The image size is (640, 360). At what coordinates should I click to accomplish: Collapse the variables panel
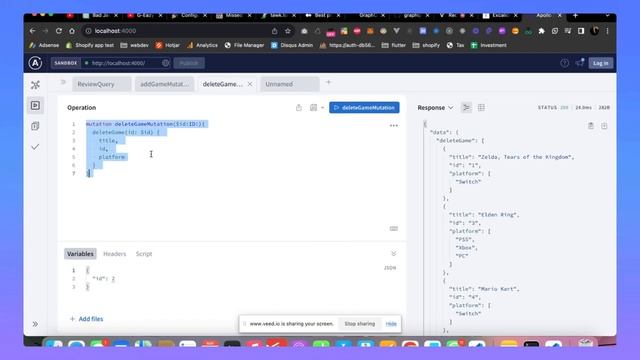(393, 254)
